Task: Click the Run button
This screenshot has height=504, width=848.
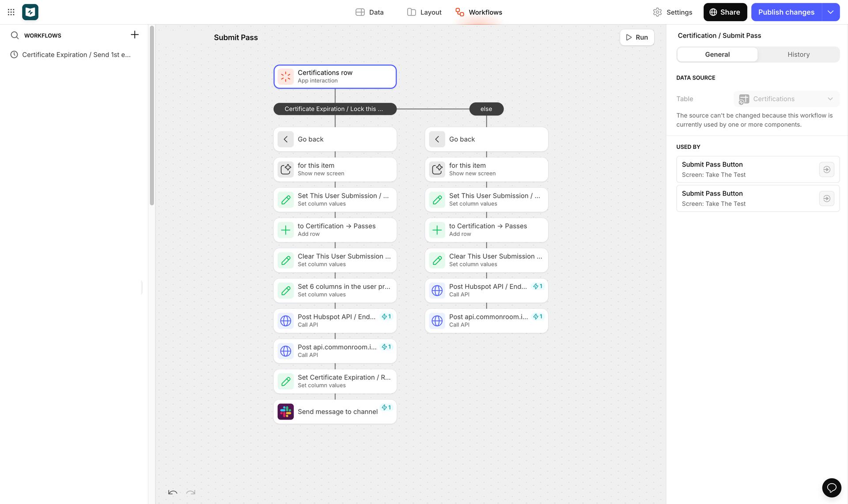Action: [x=637, y=37]
